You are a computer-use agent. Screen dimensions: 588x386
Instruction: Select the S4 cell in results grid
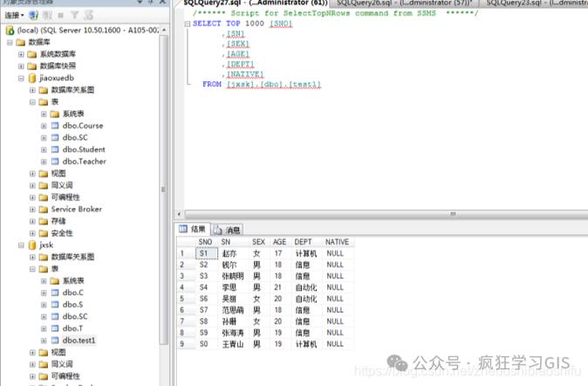click(x=205, y=286)
